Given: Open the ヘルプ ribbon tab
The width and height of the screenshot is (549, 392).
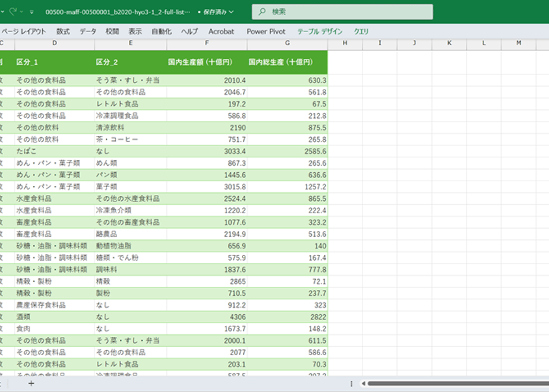Looking at the screenshot, I should coord(190,31).
